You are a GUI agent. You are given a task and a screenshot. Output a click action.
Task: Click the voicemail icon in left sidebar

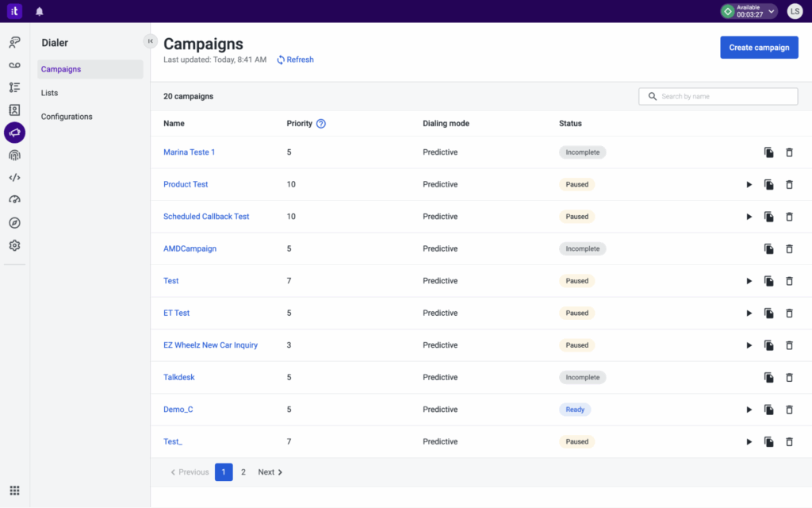pyautogui.click(x=14, y=65)
